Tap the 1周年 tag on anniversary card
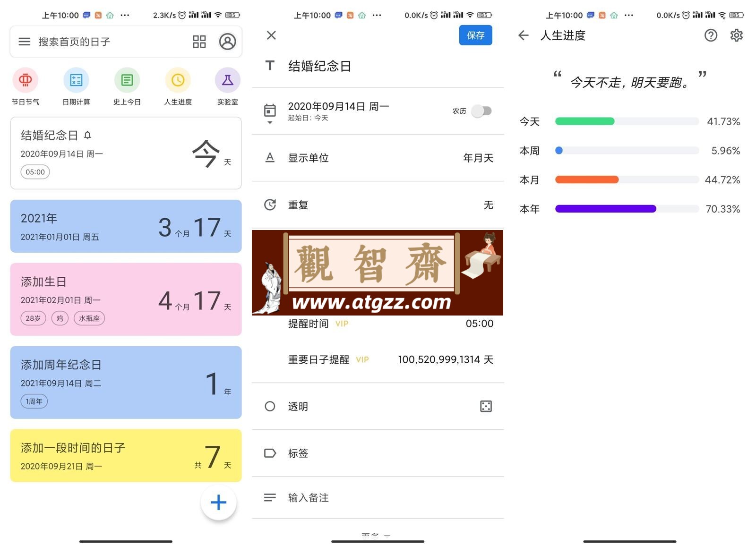This screenshot has width=756, height=546. tap(34, 401)
